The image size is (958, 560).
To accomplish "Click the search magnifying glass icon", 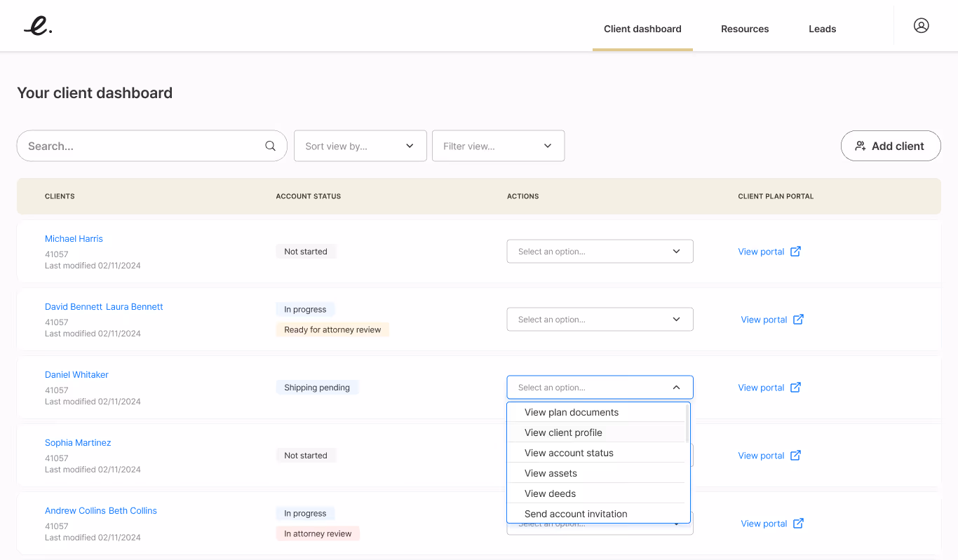I will [x=270, y=146].
